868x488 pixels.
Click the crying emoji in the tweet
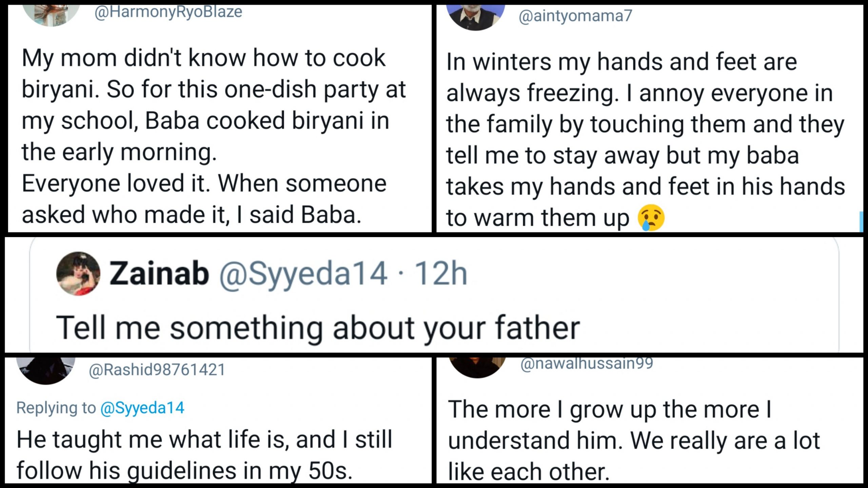click(651, 218)
